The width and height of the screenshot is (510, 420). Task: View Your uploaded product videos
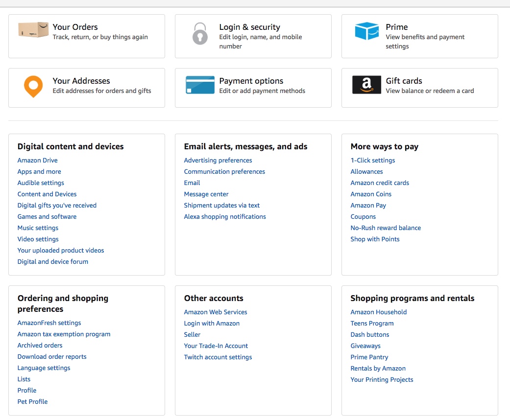point(60,250)
